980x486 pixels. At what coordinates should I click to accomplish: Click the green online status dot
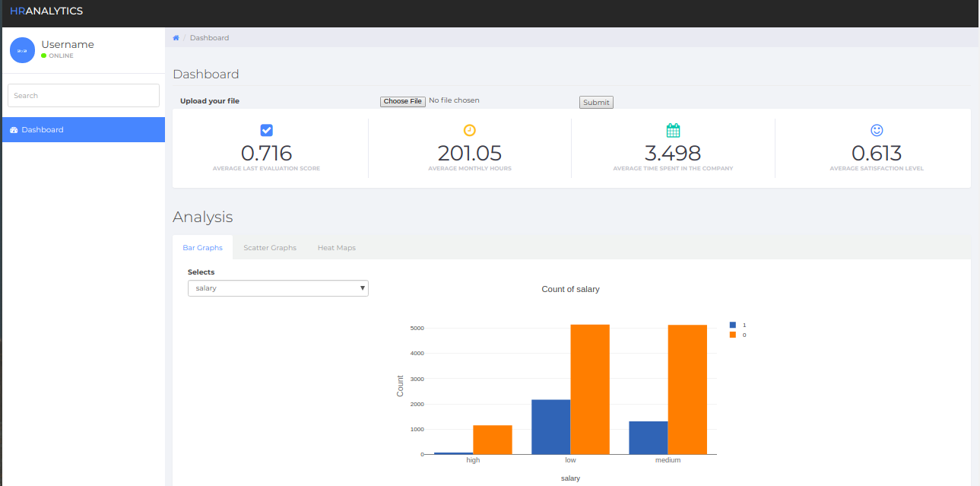pos(44,56)
